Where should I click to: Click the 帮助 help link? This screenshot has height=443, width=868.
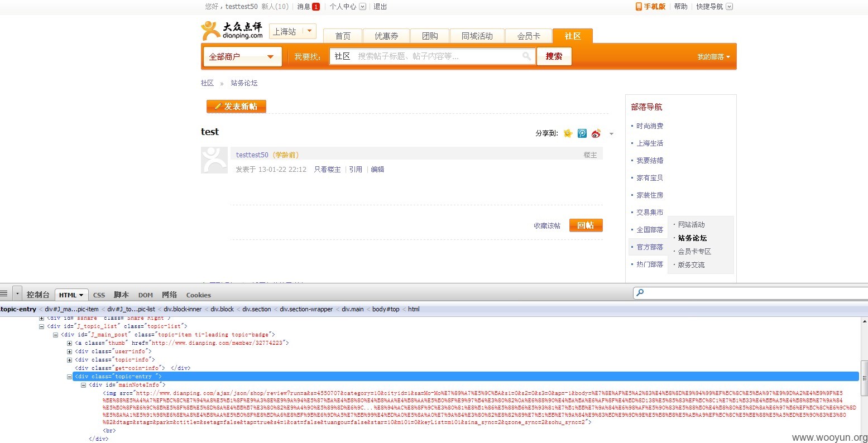pos(680,7)
